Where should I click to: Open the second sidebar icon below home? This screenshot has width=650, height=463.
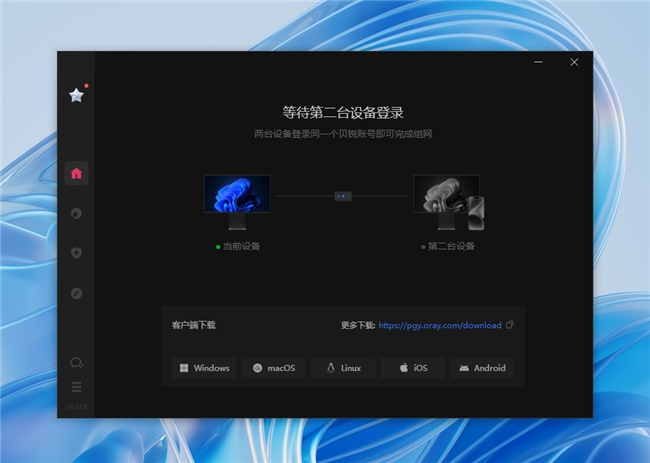[76, 213]
